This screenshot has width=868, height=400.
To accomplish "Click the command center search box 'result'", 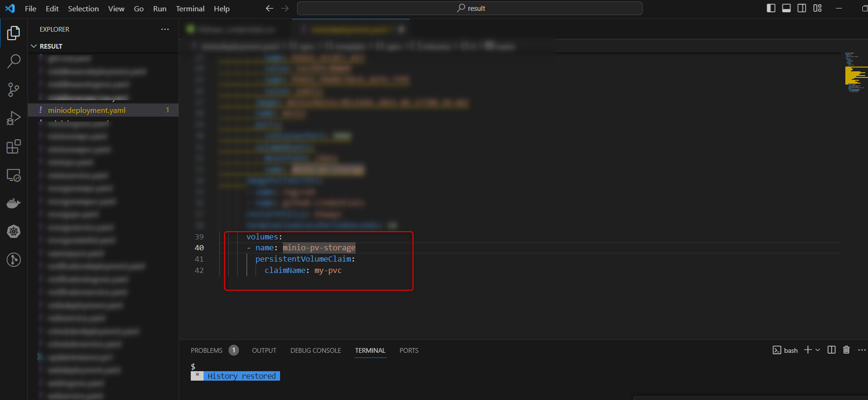I will [x=470, y=9].
